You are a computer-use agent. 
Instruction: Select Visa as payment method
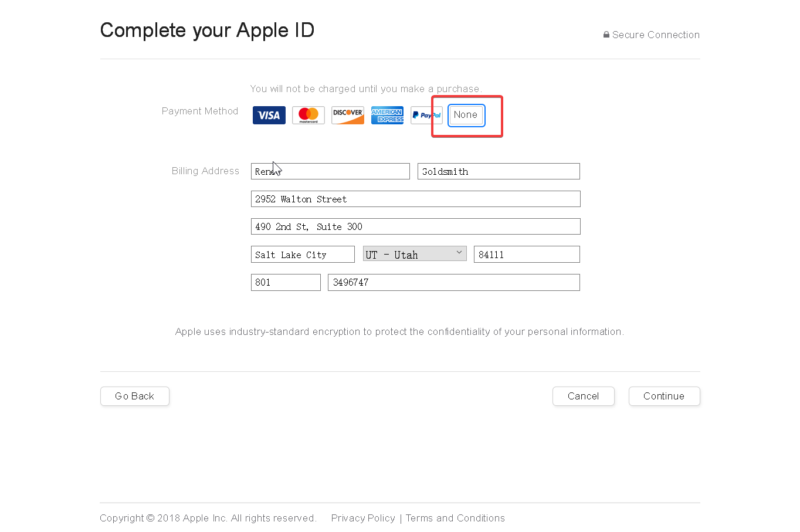pyautogui.click(x=269, y=115)
